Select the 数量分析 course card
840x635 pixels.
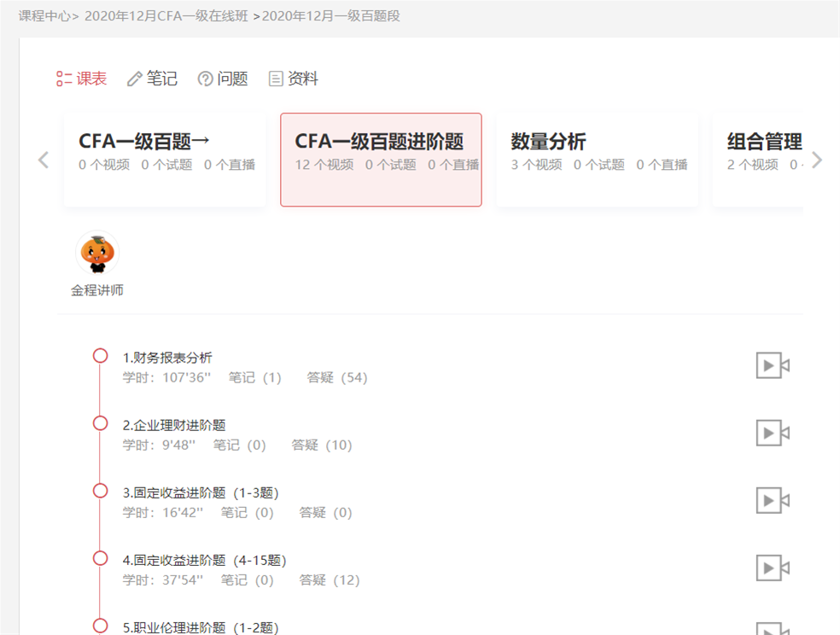pos(597,160)
